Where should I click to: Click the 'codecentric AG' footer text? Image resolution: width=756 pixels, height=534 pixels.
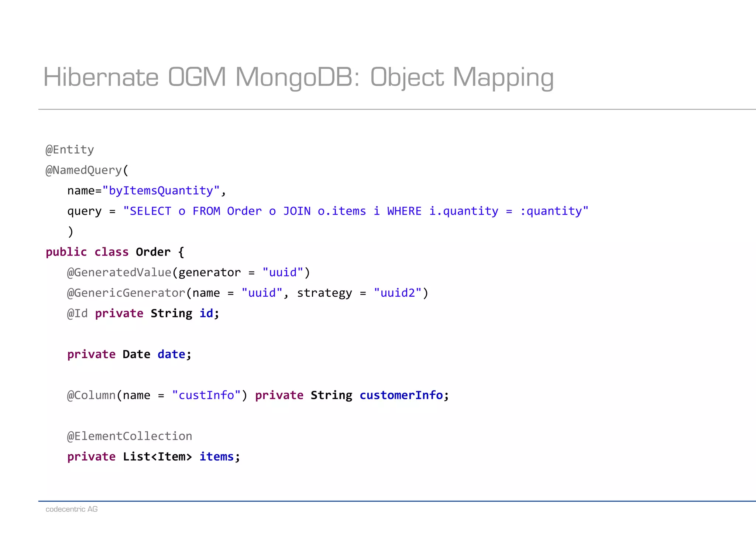[72, 509]
